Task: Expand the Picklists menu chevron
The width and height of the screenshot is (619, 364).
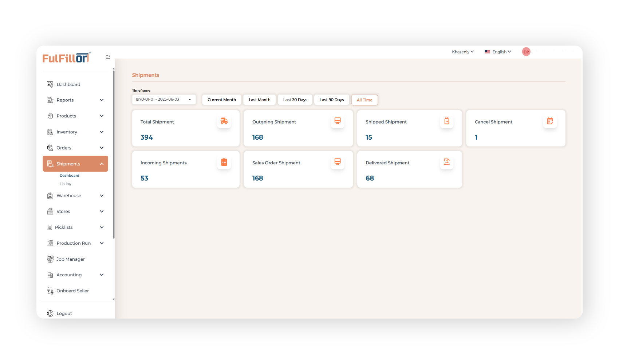Action: [x=102, y=227]
